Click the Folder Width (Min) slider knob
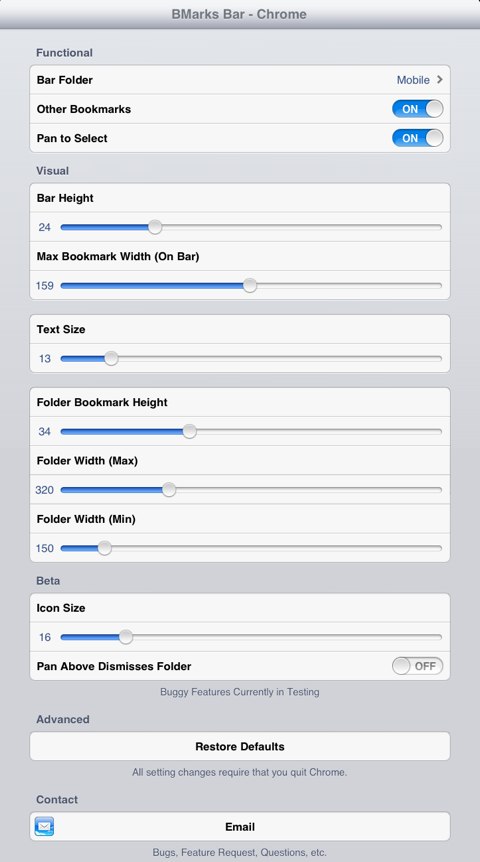This screenshot has height=862, width=480. 104,548
